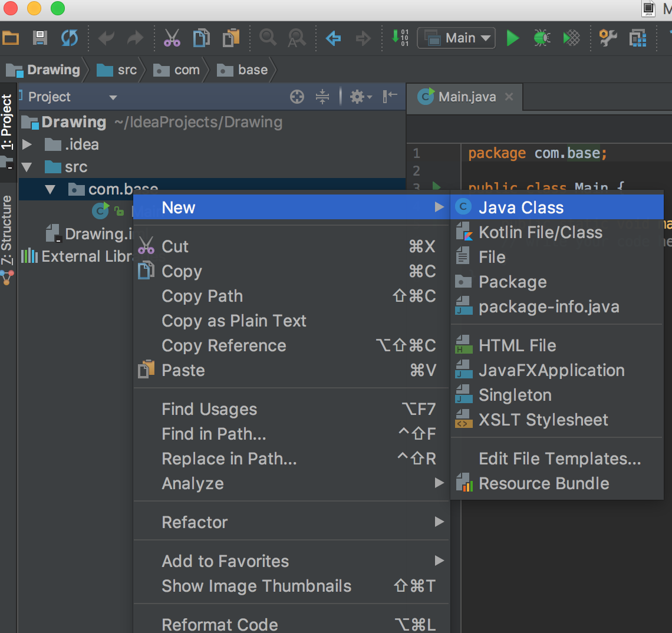Choose Copy Reference menu item
Image resolution: width=672 pixels, height=633 pixels.
(x=292, y=346)
